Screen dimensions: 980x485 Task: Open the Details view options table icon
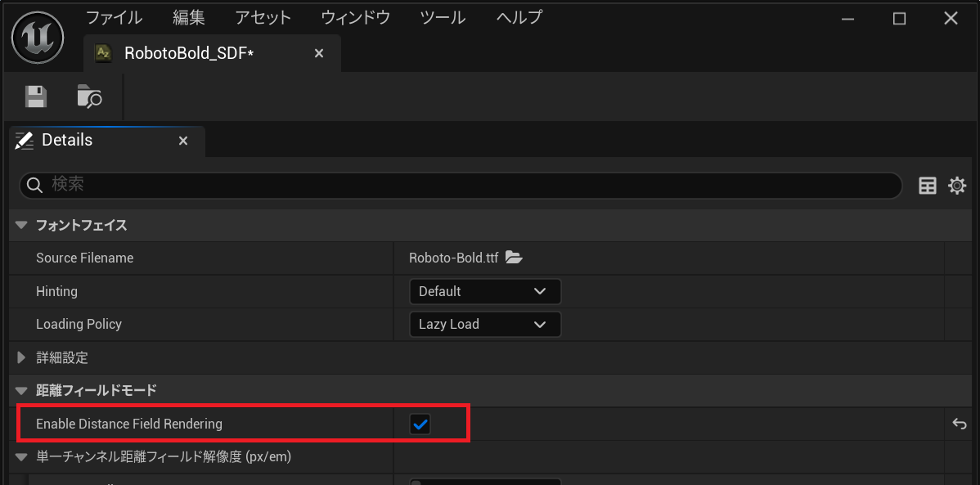928,186
